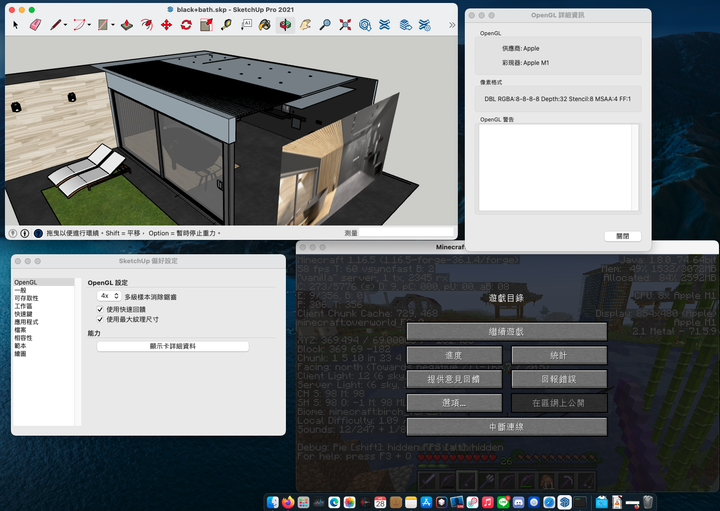Image resolution: width=720 pixels, height=511 pixels.
Task: Expand the Arc tool dropdown arrow
Action: tap(89, 25)
